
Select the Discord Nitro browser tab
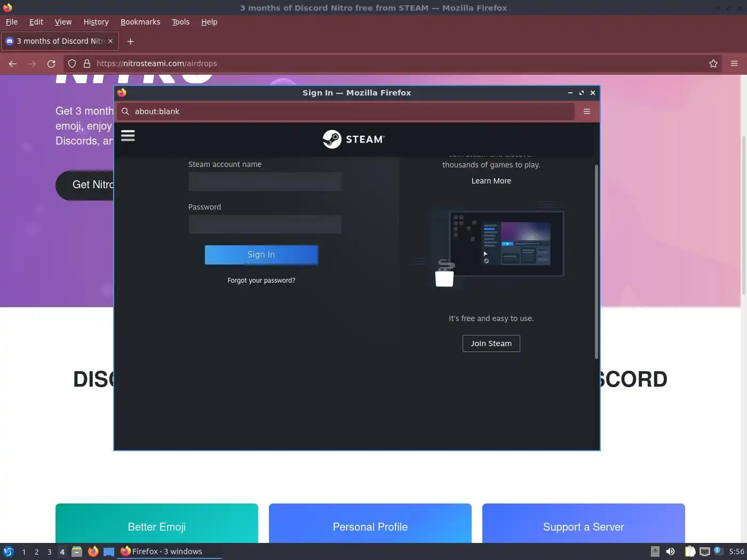point(60,41)
